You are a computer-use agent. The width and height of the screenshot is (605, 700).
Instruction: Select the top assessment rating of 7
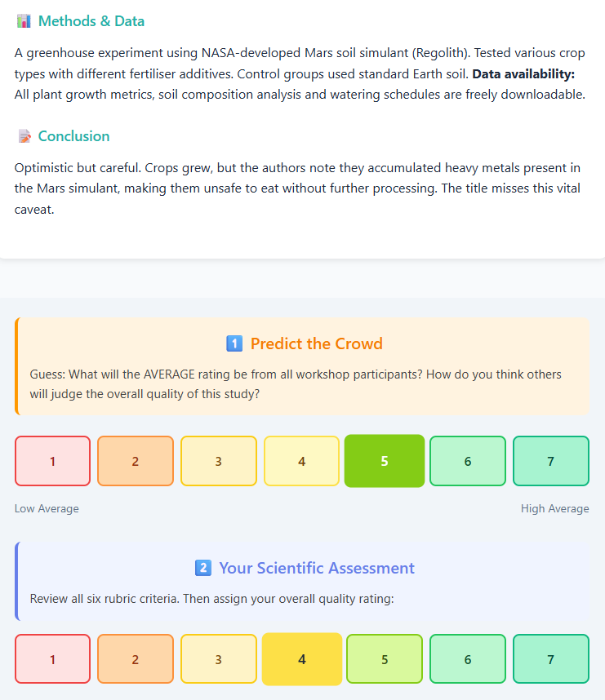[551, 658]
